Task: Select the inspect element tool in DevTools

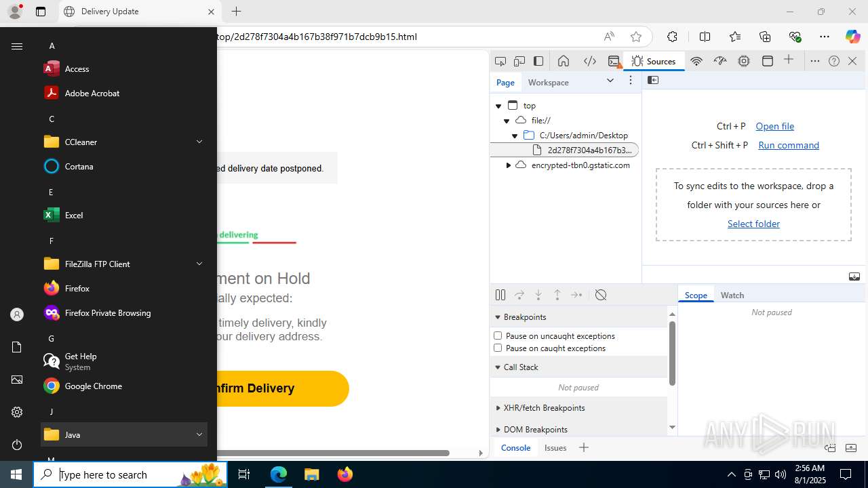Action: tap(500, 61)
